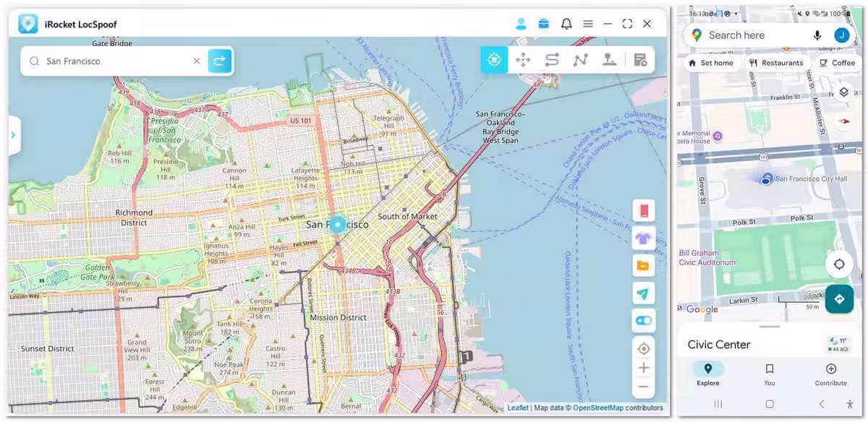Tap the Coffee category chip
The width and height of the screenshot is (868, 422).
click(837, 63)
